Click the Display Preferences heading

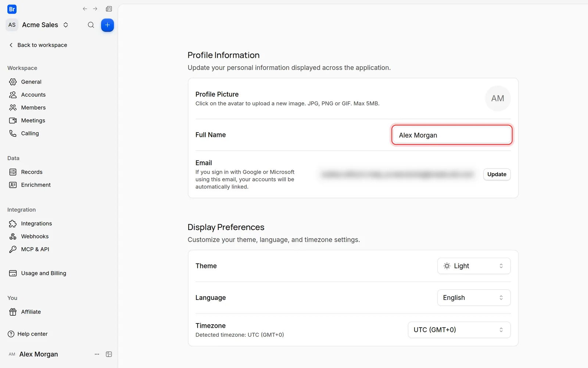(226, 227)
